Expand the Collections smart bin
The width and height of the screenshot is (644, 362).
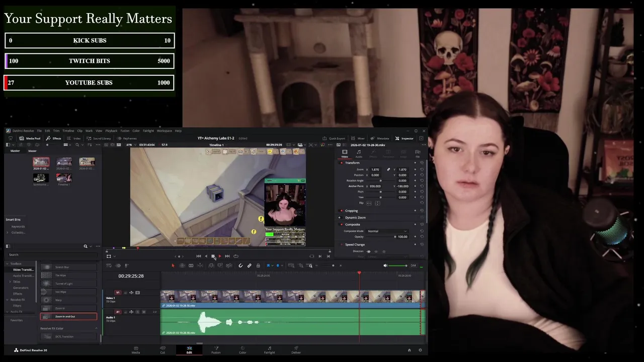[7, 232]
